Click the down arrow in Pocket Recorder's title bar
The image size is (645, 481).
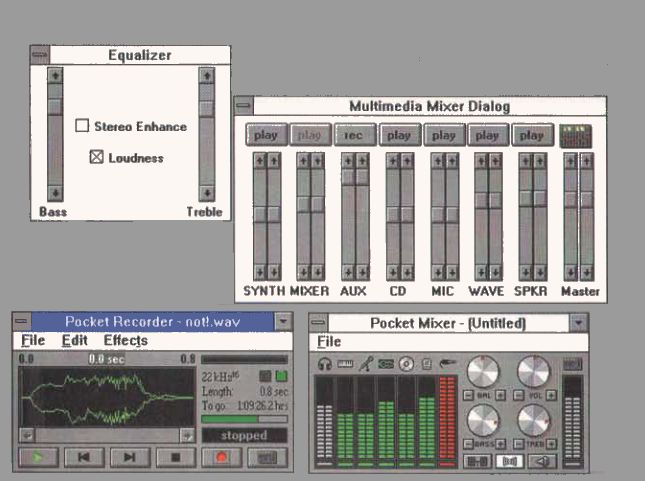coord(283,321)
